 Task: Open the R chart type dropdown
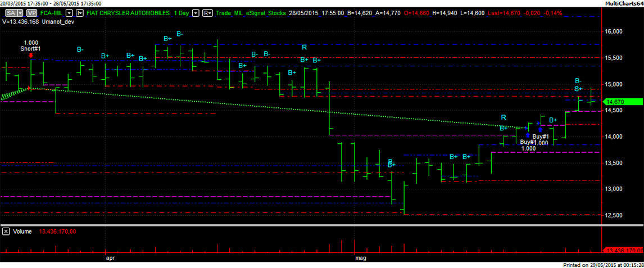(207, 12)
